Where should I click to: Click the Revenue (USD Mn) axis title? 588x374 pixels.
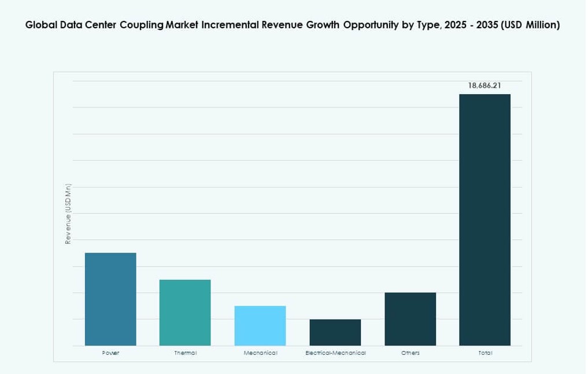(69, 214)
